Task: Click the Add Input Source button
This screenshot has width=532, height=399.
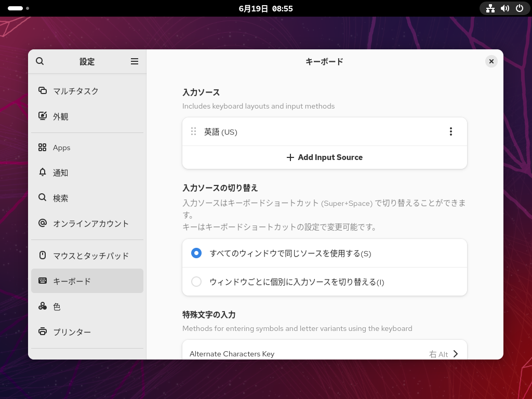Action: click(x=324, y=157)
